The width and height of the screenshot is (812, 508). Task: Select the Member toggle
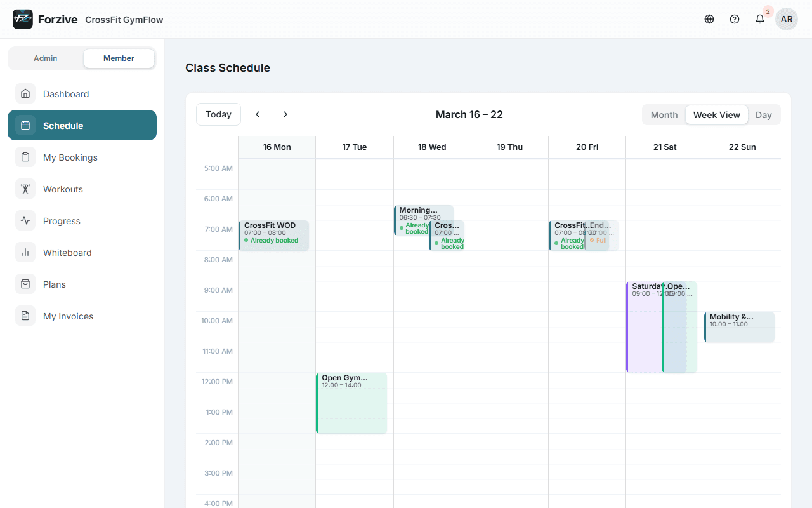click(119, 58)
